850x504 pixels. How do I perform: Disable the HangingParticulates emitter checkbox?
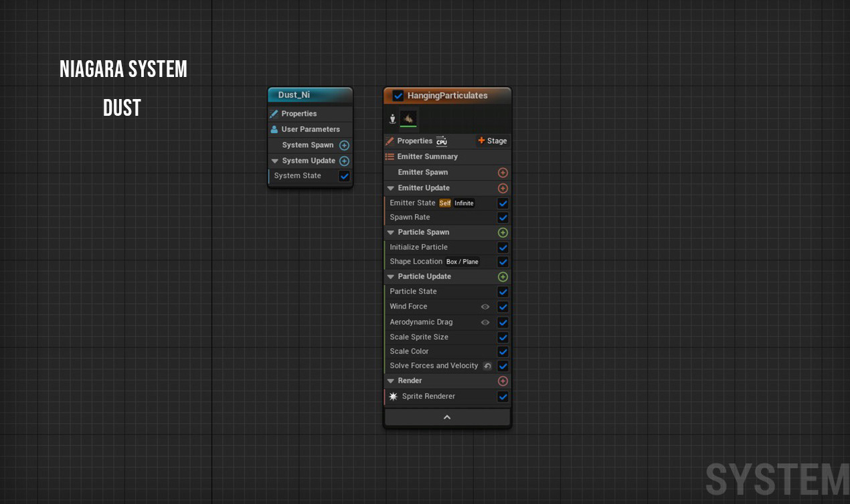click(x=398, y=96)
